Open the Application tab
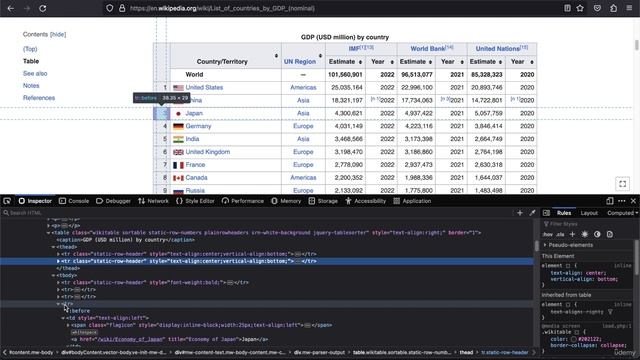This screenshot has width=640, height=360. (412, 201)
